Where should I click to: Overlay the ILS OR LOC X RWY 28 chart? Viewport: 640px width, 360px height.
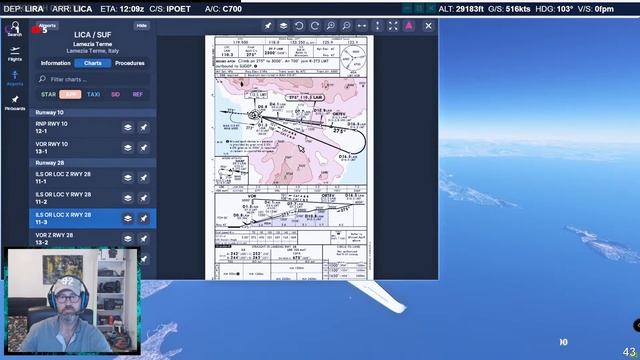[128, 218]
